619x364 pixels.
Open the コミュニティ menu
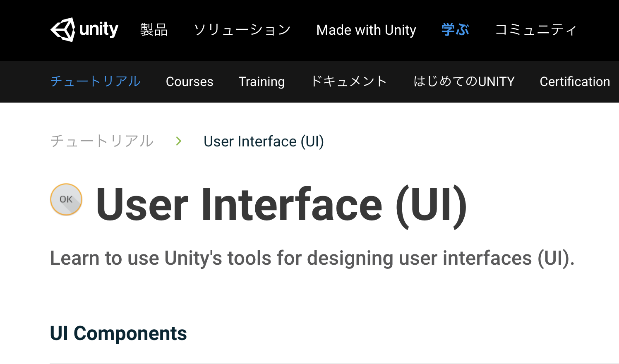pyautogui.click(x=535, y=30)
